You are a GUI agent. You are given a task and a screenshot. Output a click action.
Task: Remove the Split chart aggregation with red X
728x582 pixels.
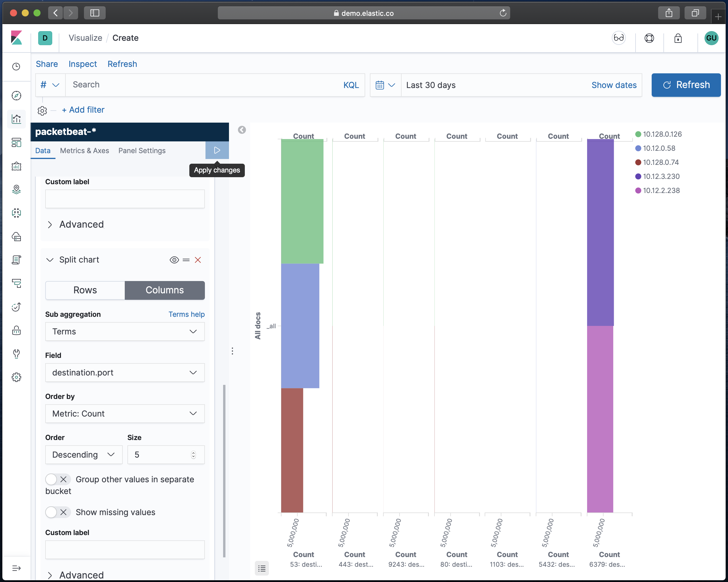pyautogui.click(x=198, y=260)
